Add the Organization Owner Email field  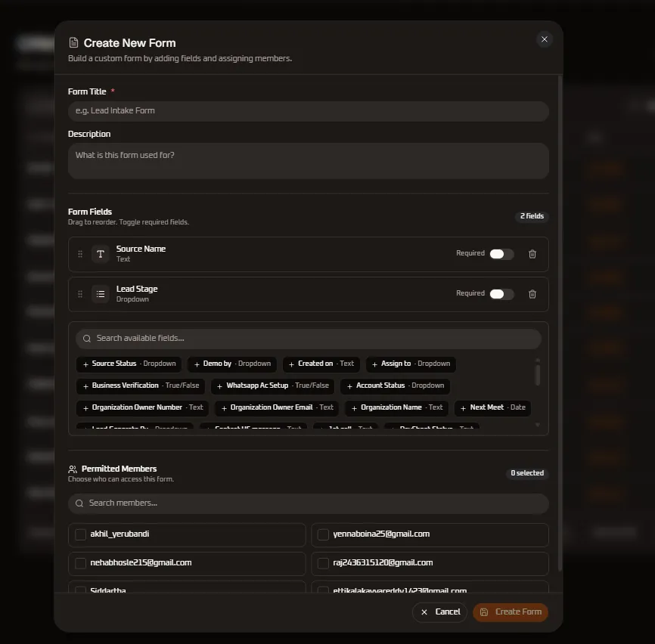(277, 407)
